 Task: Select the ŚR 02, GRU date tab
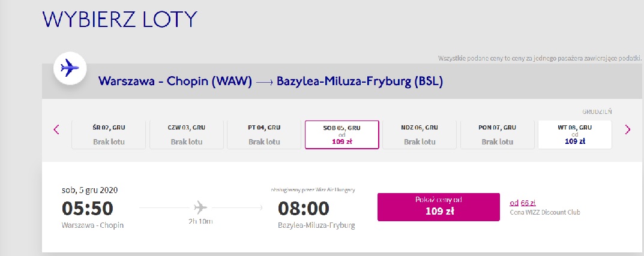tap(109, 134)
